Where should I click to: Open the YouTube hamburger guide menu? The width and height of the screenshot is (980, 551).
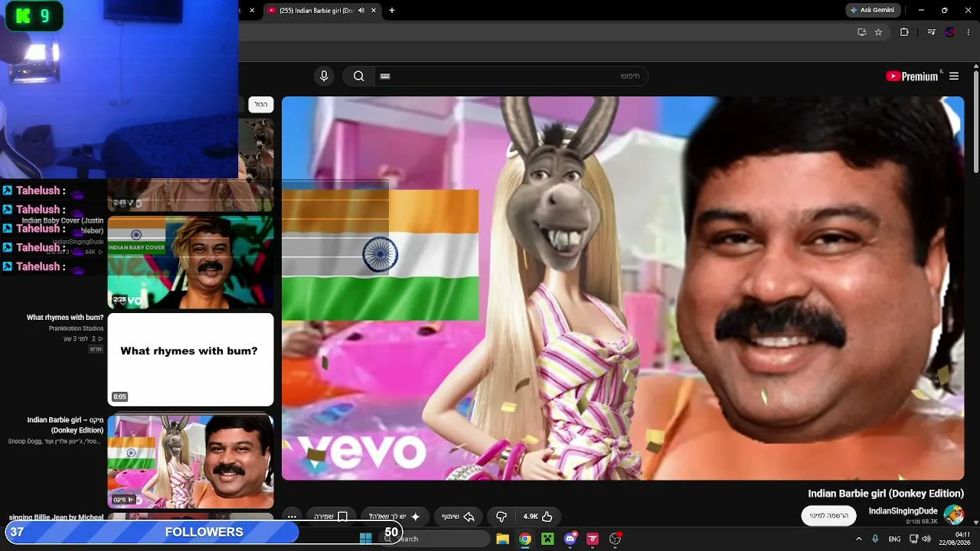pyautogui.click(x=954, y=76)
